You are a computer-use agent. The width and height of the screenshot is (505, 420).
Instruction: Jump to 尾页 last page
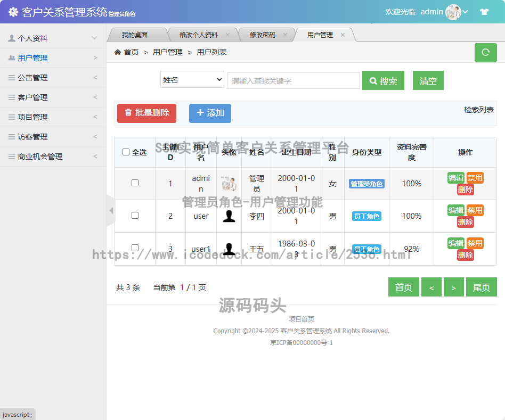click(481, 287)
